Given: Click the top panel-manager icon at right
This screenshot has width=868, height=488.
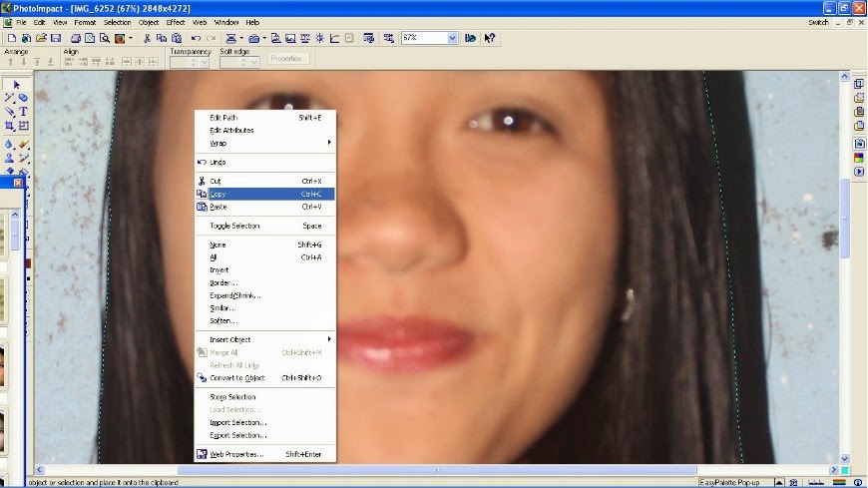Looking at the screenshot, I should [x=859, y=84].
